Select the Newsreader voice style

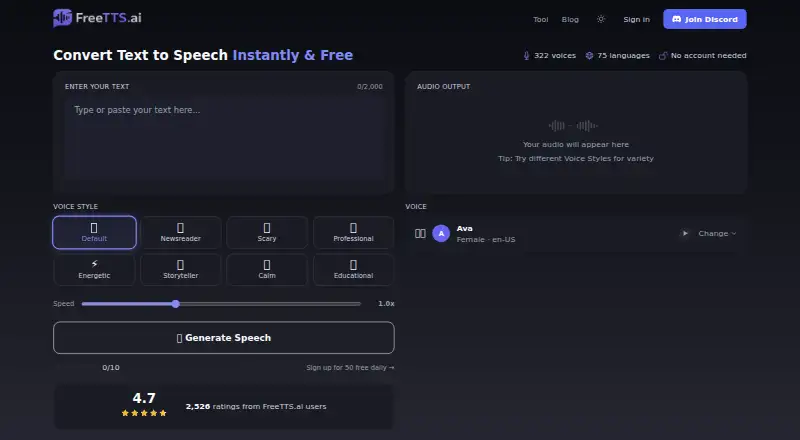coord(181,232)
